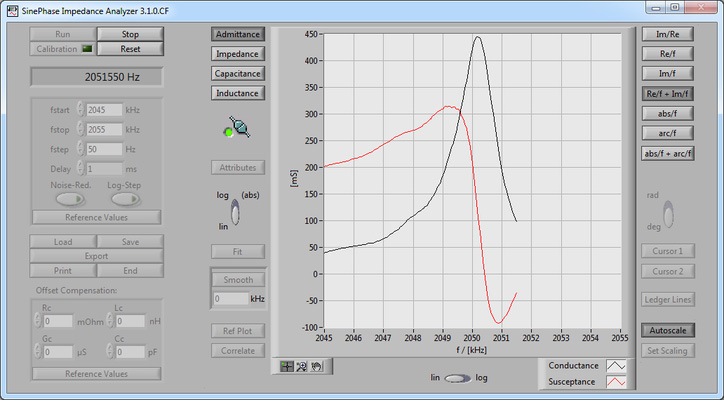Adjust the fstep stepper arrows
This screenshot has height=401, width=724.
click(80, 150)
